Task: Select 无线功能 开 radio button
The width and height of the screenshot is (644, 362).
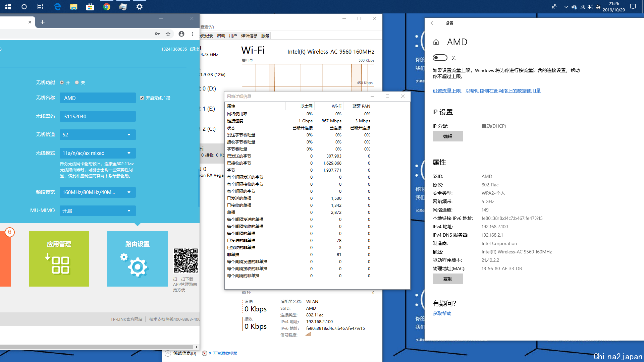Action: tap(62, 82)
